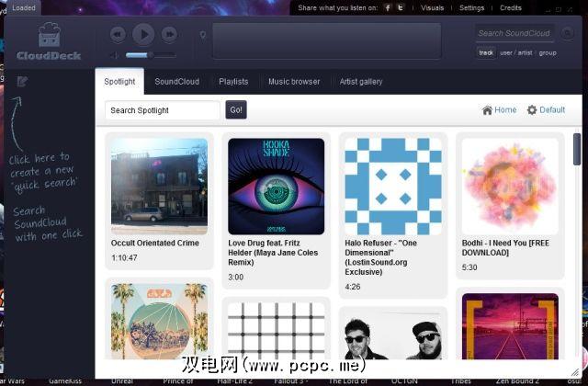Click the Love Drug feat. Fritz Helder title
Viewport: 588px width, 386px height.
273,253
